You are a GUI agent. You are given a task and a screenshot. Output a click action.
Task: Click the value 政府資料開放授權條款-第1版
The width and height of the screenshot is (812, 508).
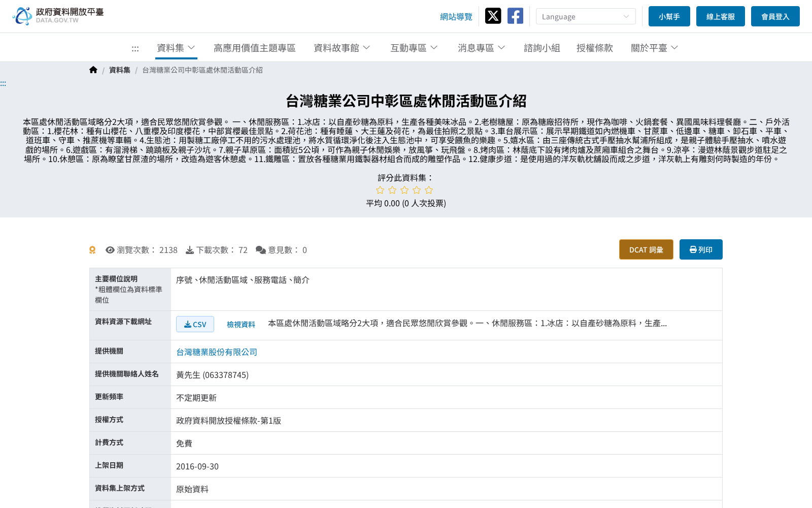tap(228, 421)
